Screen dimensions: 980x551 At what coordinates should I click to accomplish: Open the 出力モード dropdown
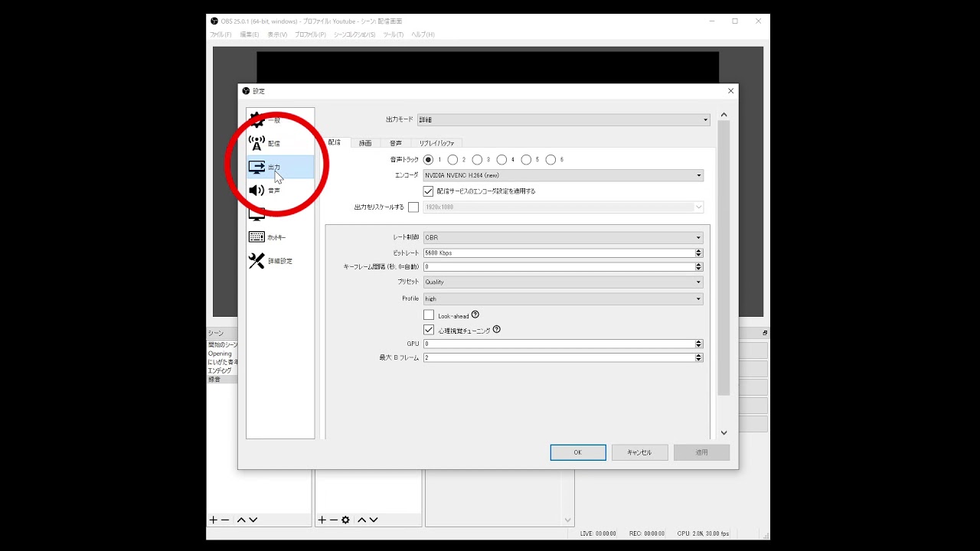(x=563, y=119)
